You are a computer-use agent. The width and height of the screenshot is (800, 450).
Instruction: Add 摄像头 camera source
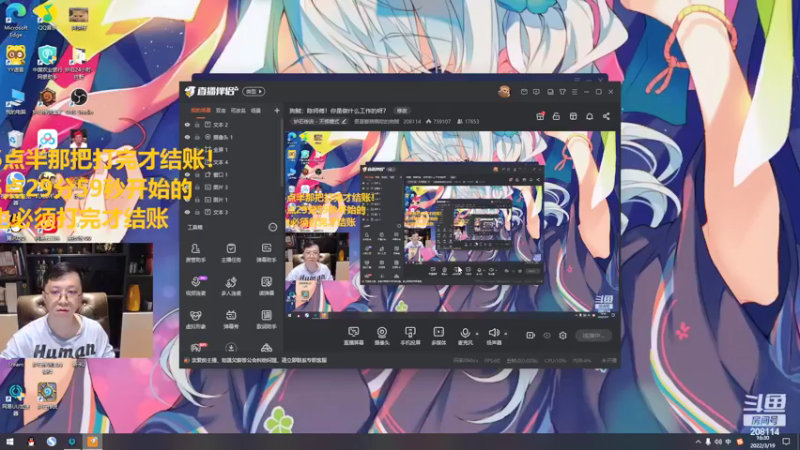[x=382, y=336]
